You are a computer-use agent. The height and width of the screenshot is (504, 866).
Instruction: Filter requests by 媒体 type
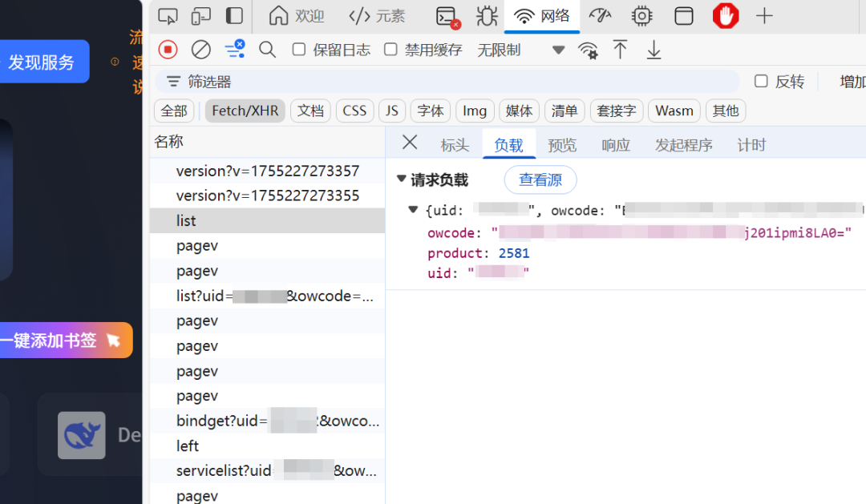(519, 111)
